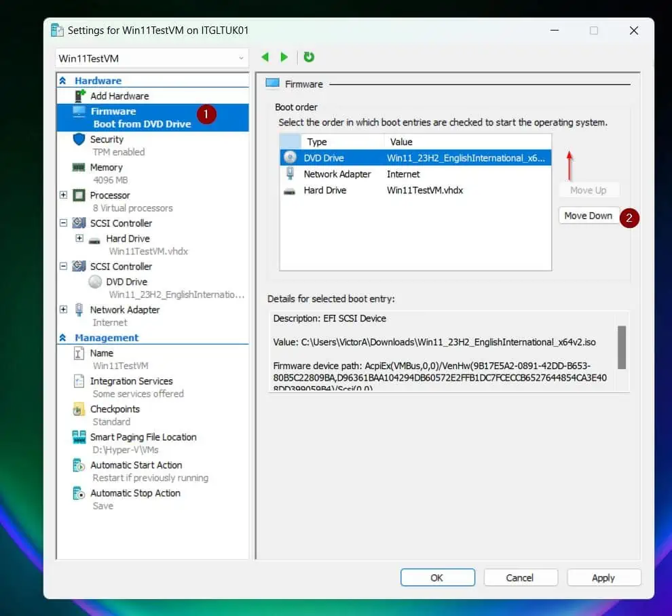Click the Move Up button
The width and height of the screenshot is (672, 616).
[x=589, y=190]
